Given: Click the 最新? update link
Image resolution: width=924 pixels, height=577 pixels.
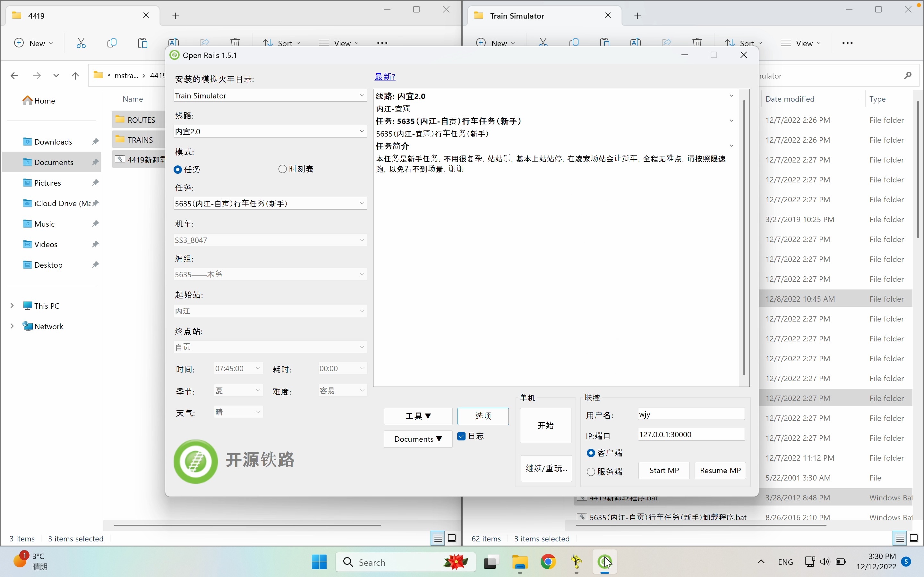Looking at the screenshot, I should click(384, 76).
